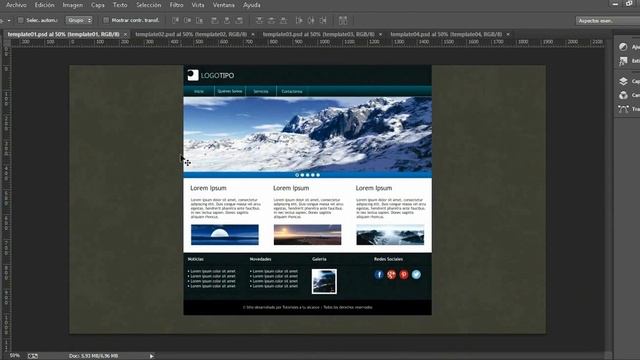Click the Servicios nav item in the canvas

pos(261,91)
